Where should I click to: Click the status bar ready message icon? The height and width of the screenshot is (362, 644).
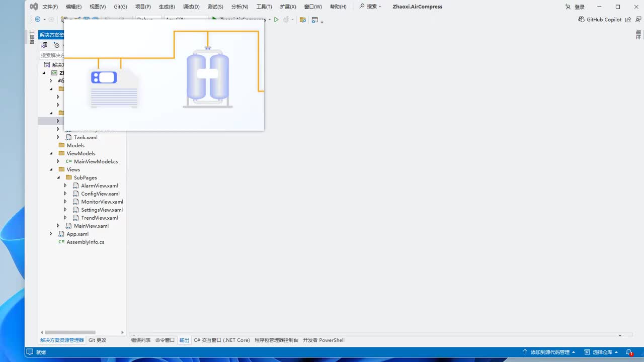[30, 352]
